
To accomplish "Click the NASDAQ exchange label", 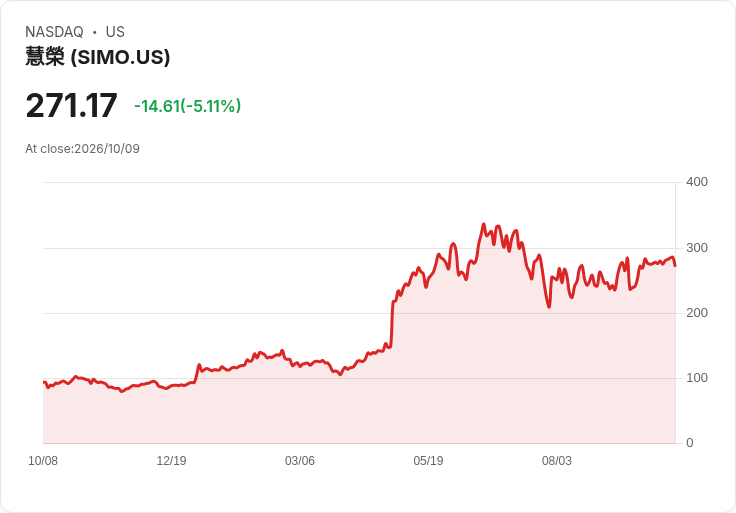I will click(54, 32).
